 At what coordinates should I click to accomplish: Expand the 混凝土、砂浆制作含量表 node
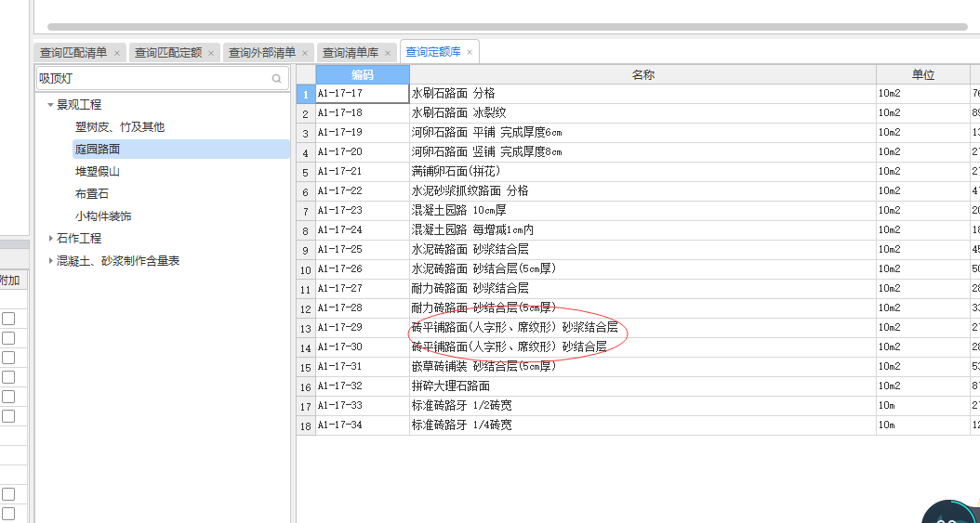50,261
